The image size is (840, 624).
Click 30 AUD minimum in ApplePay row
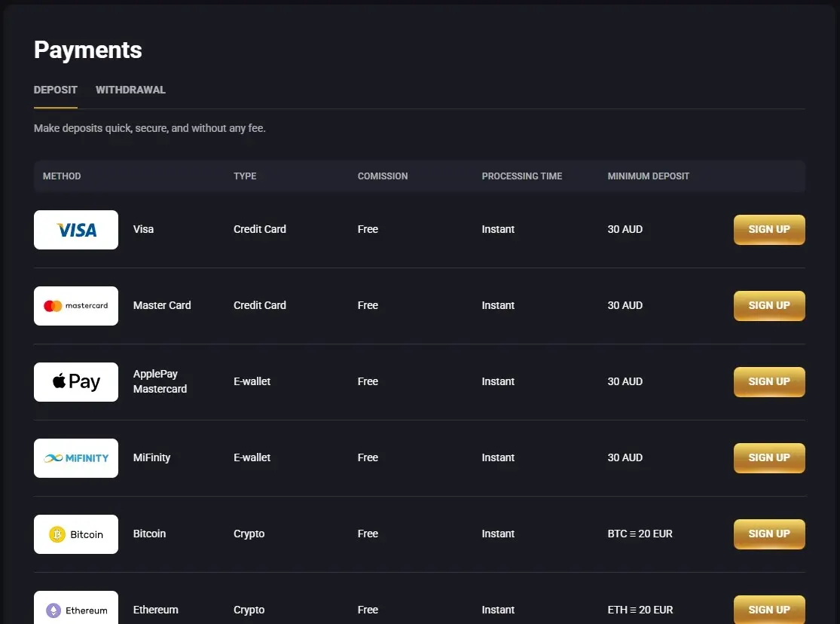click(x=625, y=381)
